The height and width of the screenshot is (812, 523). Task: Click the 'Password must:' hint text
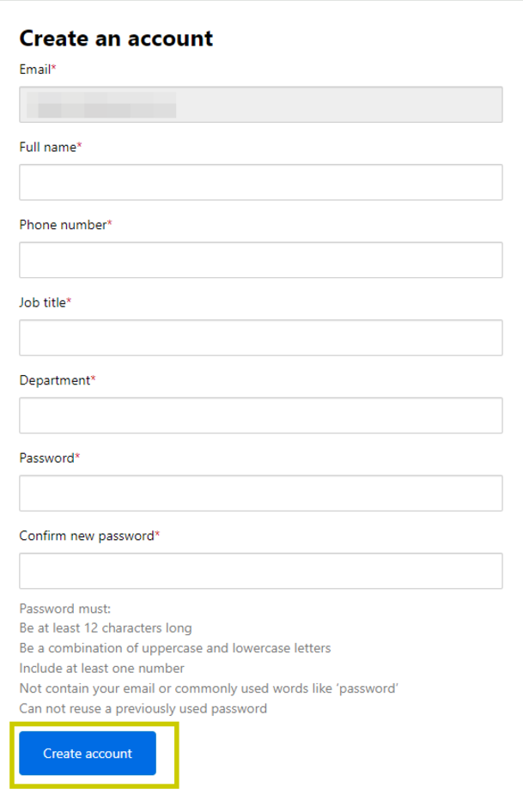[x=59, y=609]
